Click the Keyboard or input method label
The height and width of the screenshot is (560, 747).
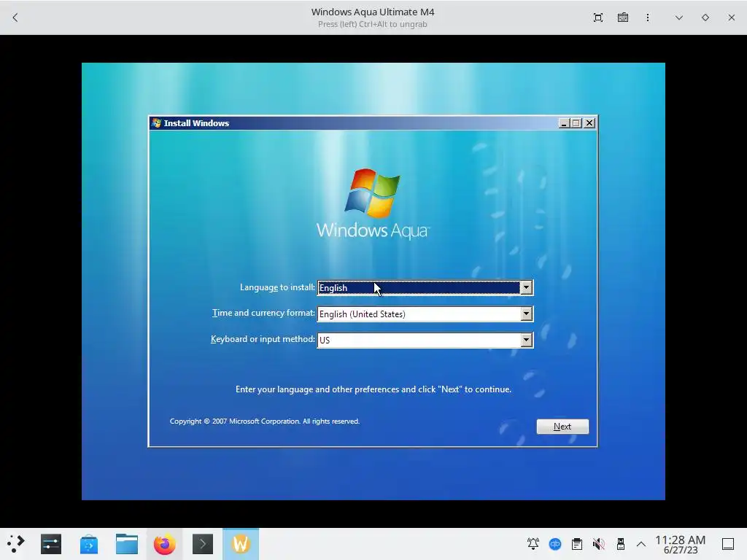click(263, 339)
